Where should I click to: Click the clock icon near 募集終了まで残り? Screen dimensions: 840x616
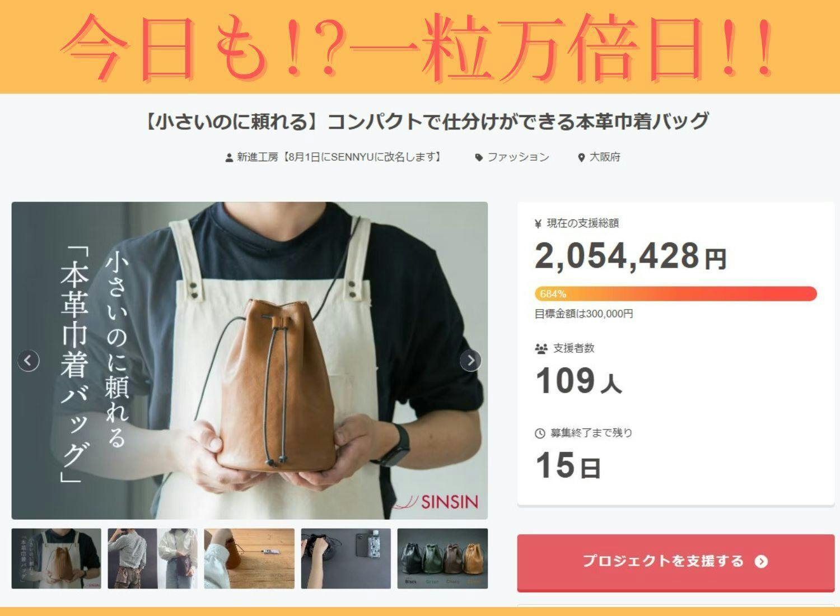point(540,433)
